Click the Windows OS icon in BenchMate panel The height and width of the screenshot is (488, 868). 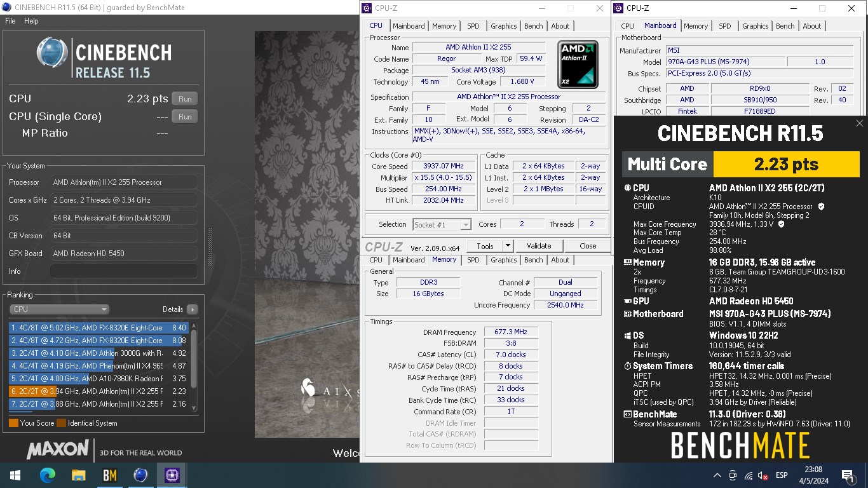[628, 335]
